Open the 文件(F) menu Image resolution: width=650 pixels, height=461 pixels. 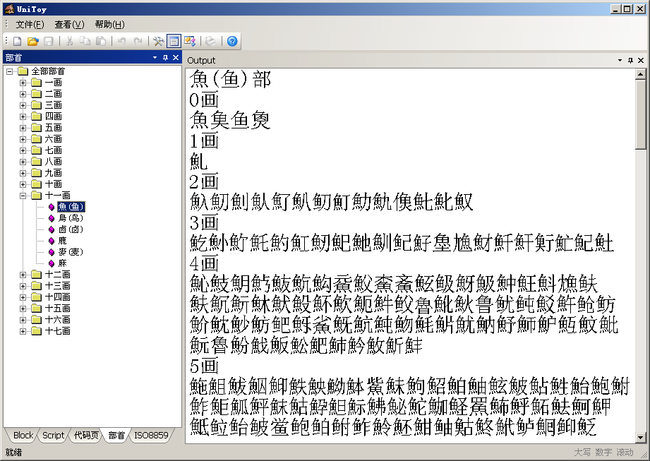pyautogui.click(x=29, y=24)
